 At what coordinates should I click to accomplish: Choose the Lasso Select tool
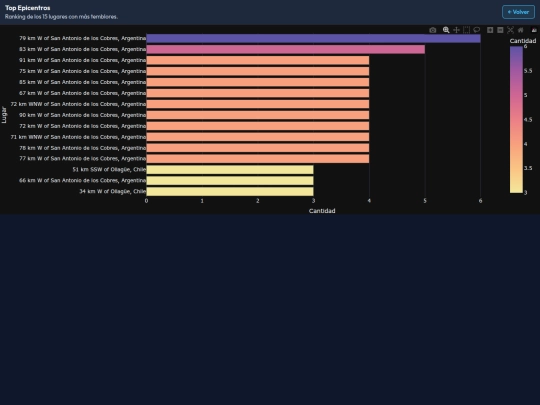[477, 30]
